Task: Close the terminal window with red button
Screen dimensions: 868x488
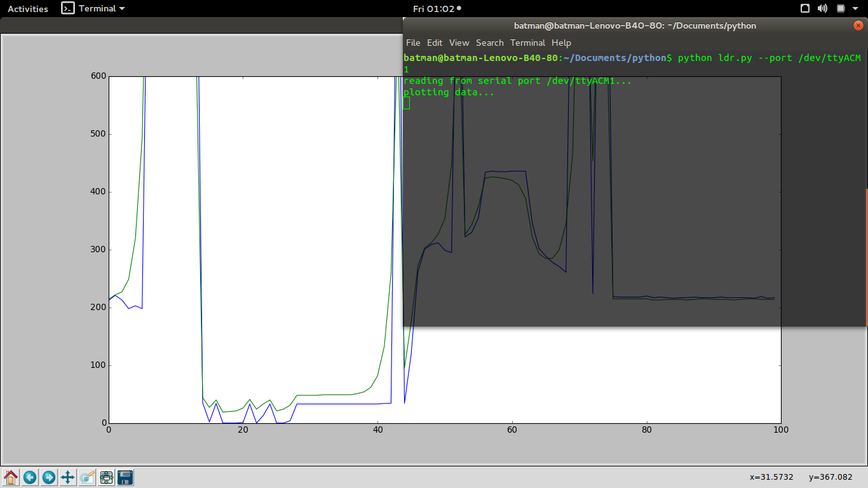Action: pyautogui.click(x=858, y=26)
